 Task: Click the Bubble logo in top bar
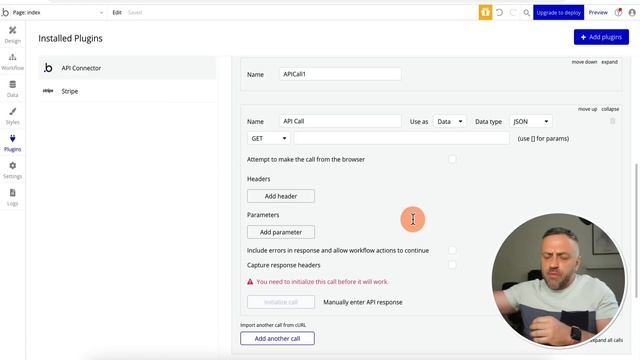click(5, 12)
